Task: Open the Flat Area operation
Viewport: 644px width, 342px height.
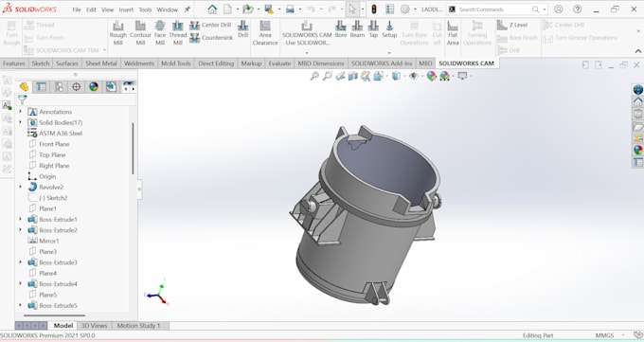Action: point(453,32)
